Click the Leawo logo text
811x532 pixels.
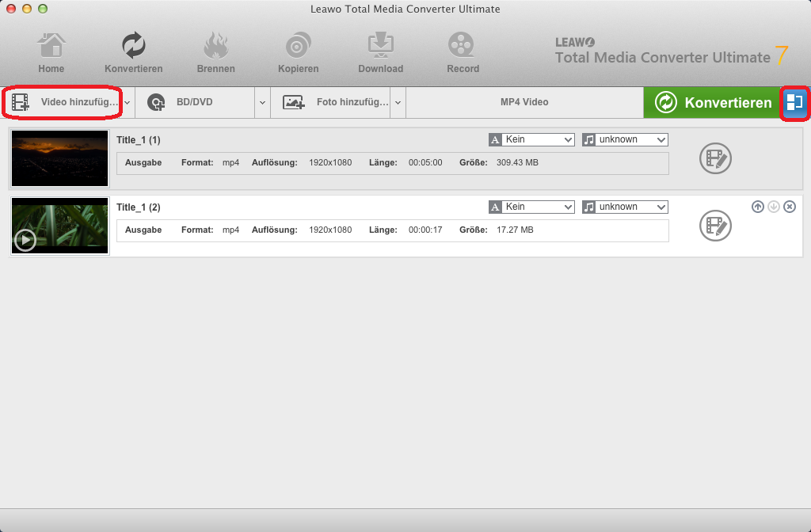coord(575,43)
